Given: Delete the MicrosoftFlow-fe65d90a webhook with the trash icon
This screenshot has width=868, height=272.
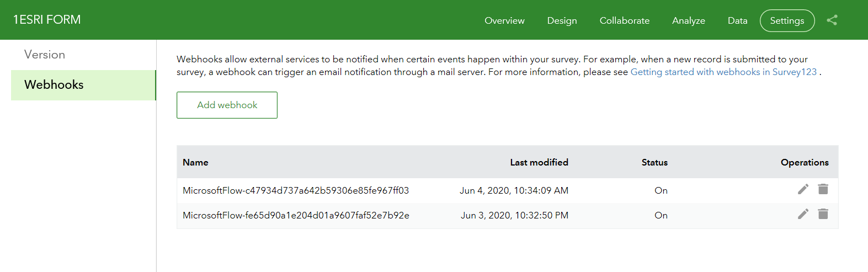Looking at the screenshot, I should tap(823, 214).
